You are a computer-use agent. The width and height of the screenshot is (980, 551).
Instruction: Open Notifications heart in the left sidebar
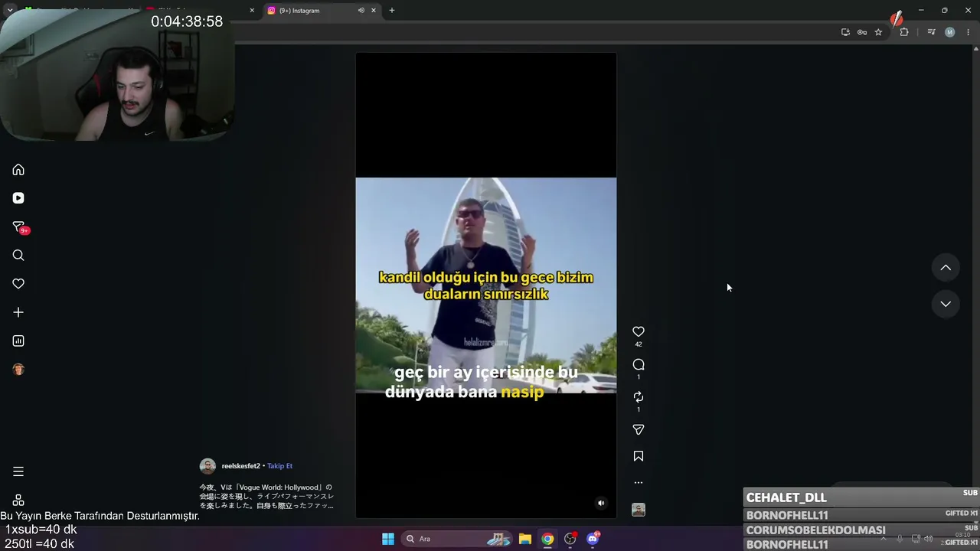(x=18, y=284)
